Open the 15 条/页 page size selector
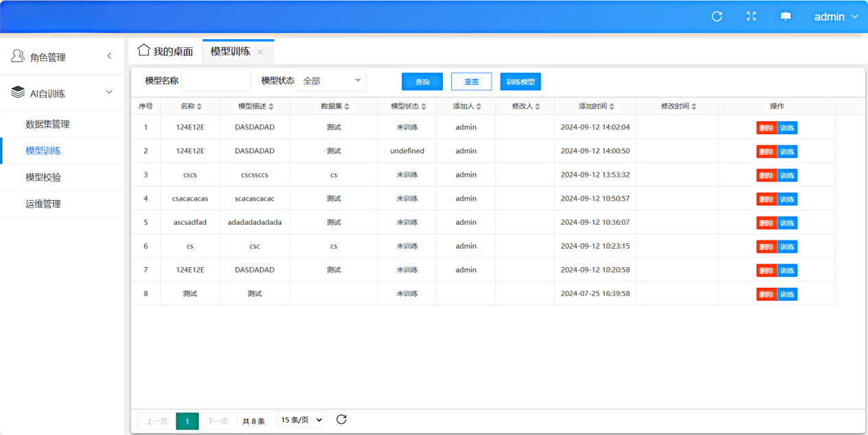The height and width of the screenshot is (435, 868). pos(300,420)
